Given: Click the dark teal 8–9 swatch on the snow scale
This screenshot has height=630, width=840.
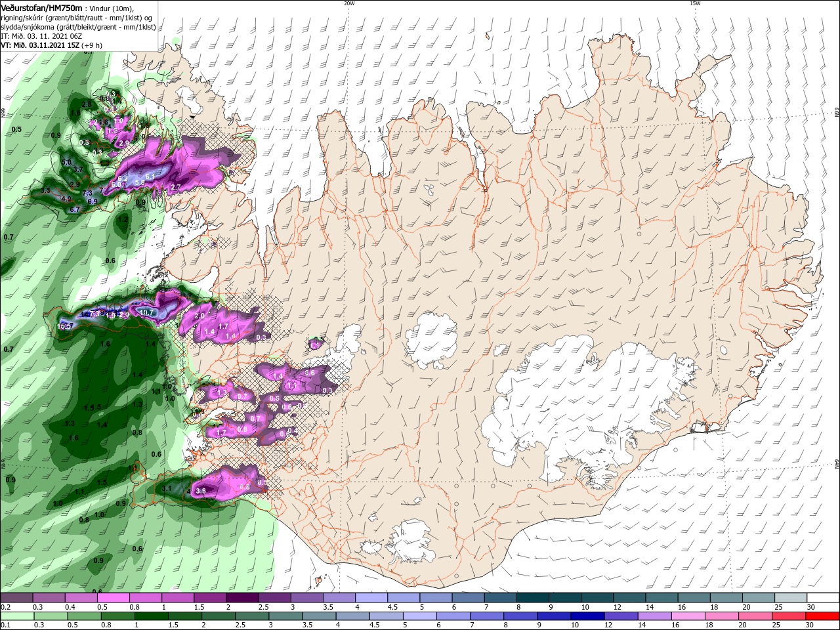Looking at the screenshot, I should [x=533, y=598].
